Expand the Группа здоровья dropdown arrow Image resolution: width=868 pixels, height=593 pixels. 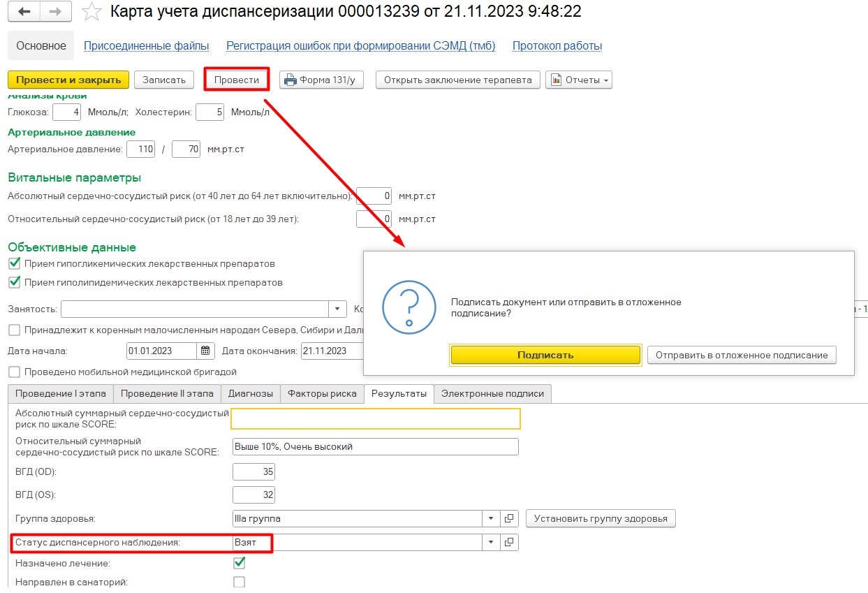pyautogui.click(x=491, y=518)
